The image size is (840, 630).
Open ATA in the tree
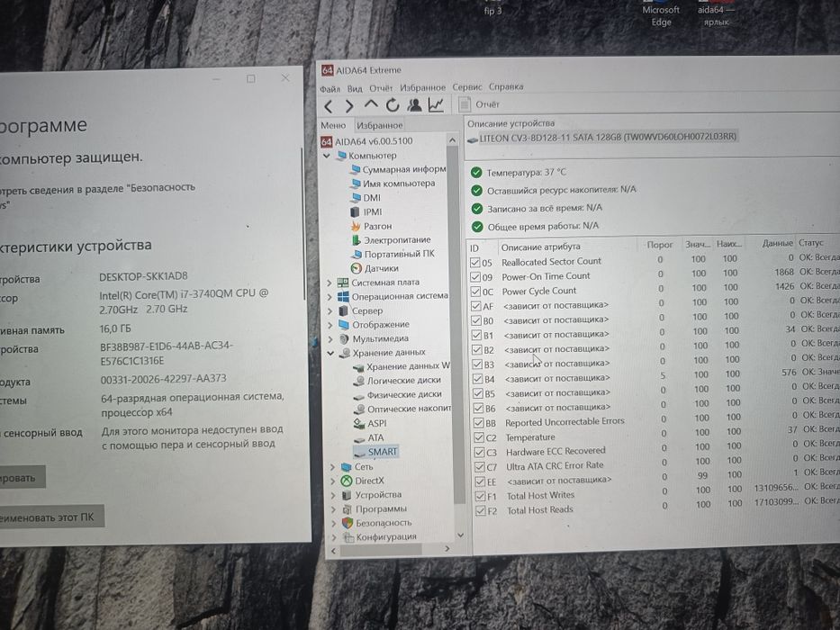369,437
